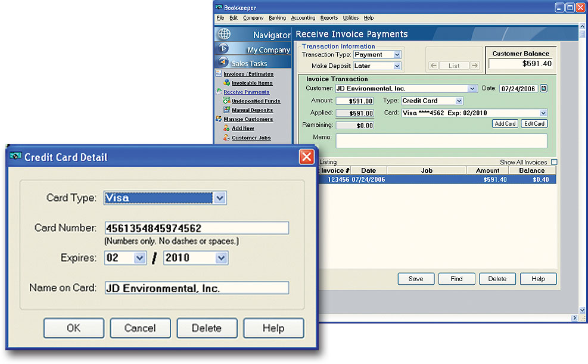Open the Undeposited Funds link
The width and height of the screenshot is (588, 364).
click(x=256, y=101)
